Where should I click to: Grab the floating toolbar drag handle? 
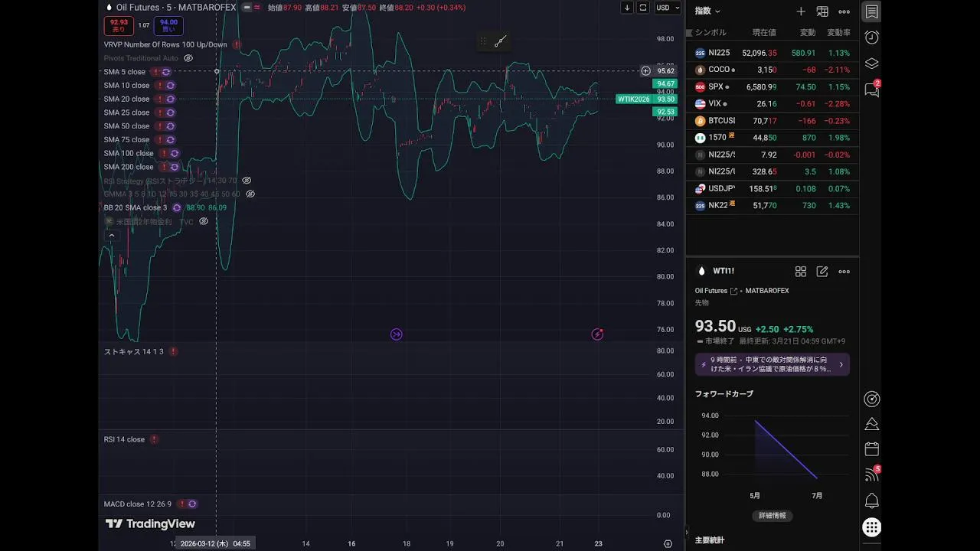tap(483, 41)
